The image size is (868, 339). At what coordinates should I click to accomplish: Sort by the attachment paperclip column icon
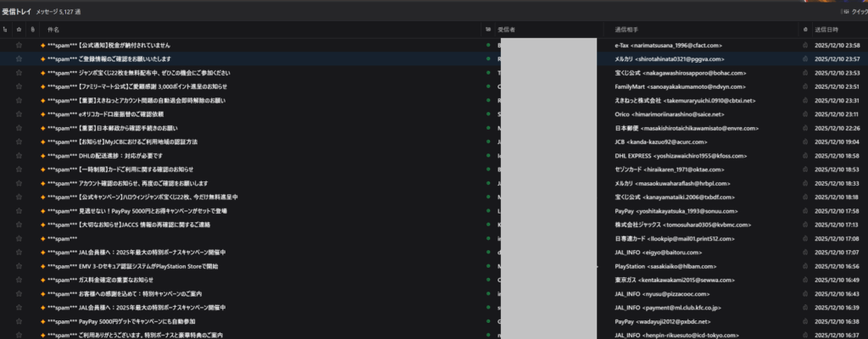[x=32, y=30]
